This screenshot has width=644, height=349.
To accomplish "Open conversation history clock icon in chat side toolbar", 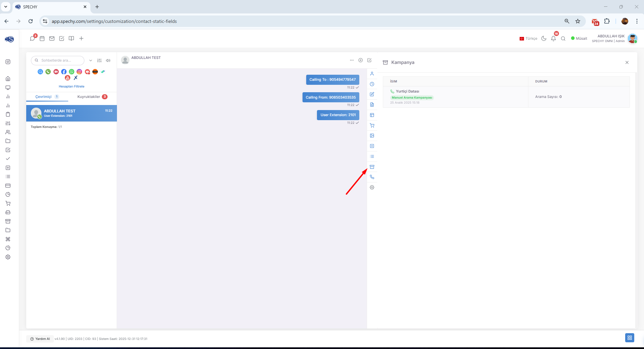I will click(372, 84).
